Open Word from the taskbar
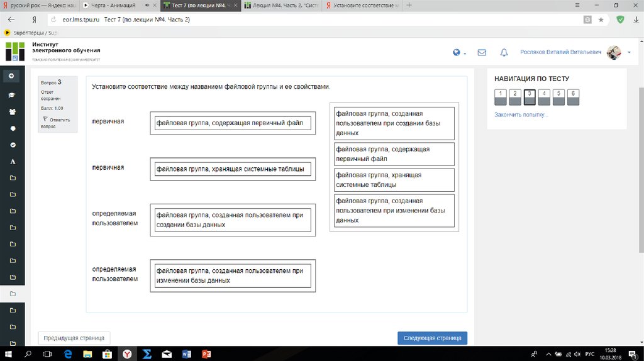 pyautogui.click(x=186, y=353)
